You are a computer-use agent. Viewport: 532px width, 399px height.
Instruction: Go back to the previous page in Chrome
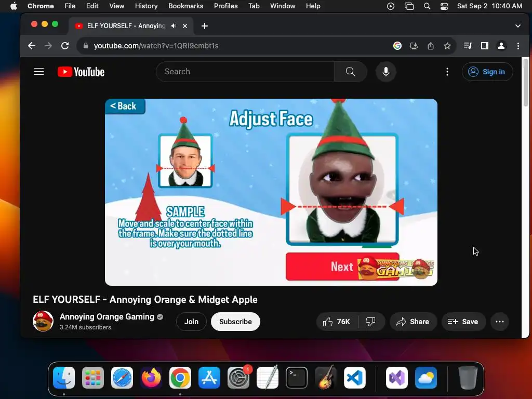32,46
